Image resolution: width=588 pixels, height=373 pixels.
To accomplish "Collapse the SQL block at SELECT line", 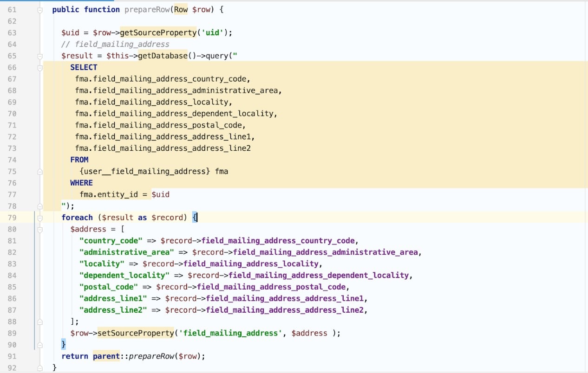I will tap(40, 68).
